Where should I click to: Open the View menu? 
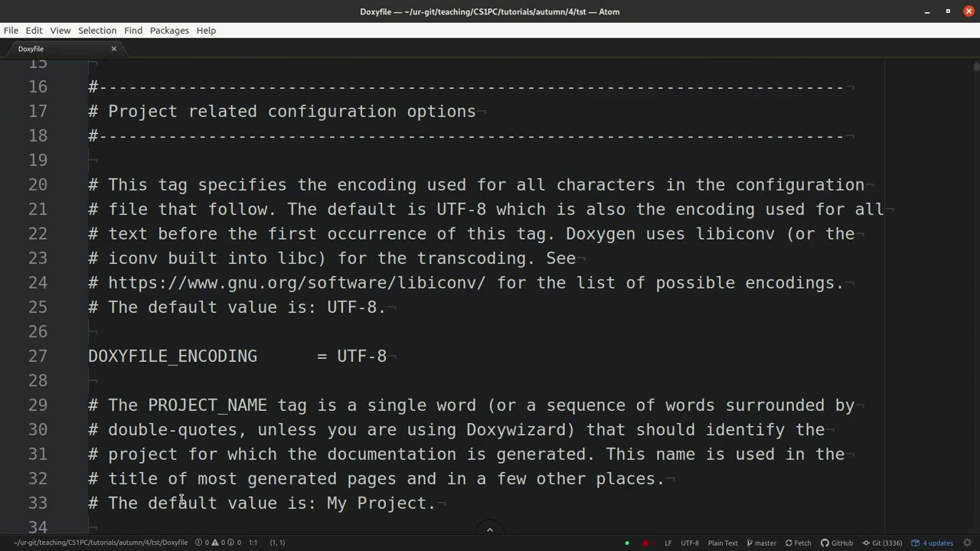pyautogui.click(x=60, y=31)
